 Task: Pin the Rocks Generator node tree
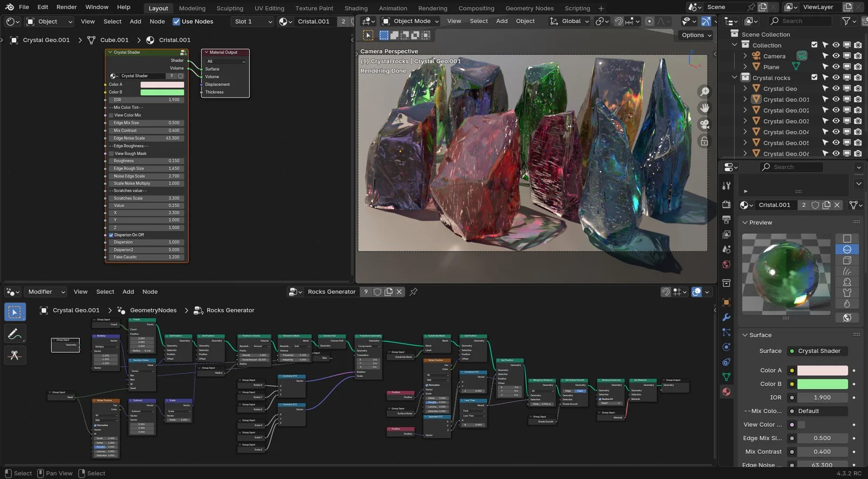click(413, 292)
